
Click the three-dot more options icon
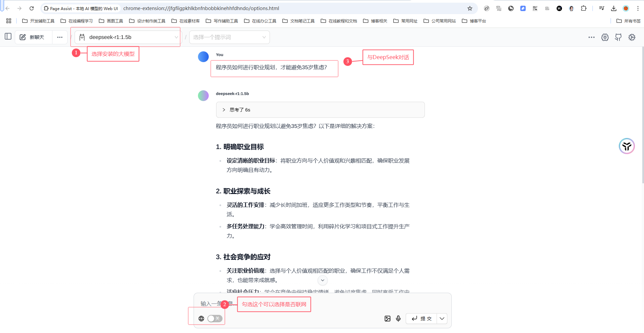pos(591,37)
